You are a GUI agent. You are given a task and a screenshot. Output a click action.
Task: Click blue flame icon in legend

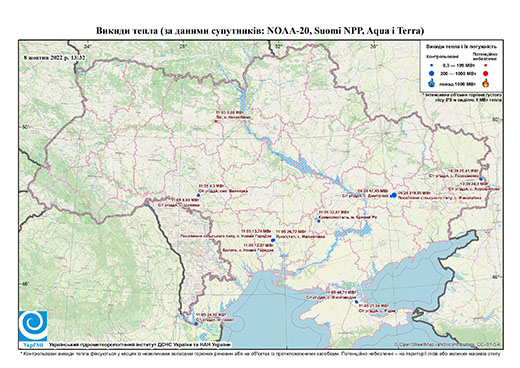[432, 83]
